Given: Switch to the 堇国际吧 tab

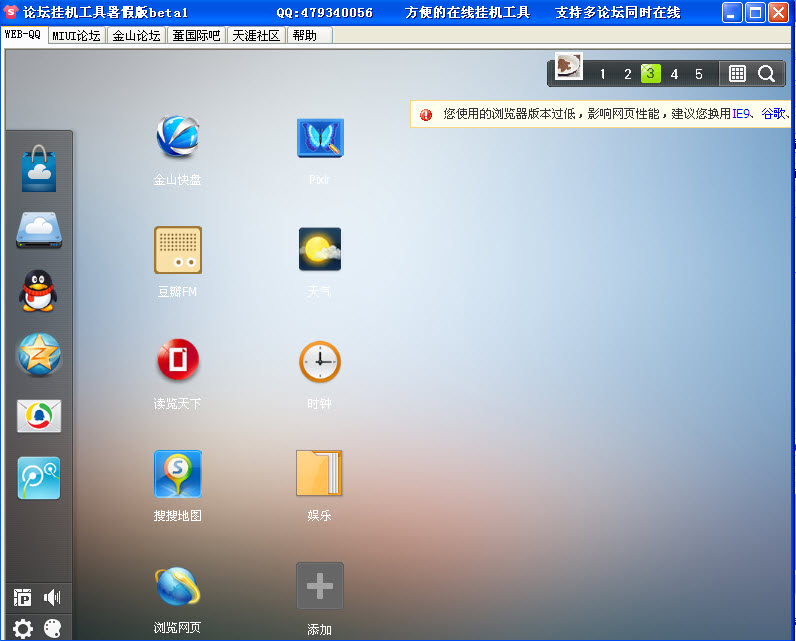Looking at the screenshot, I should pyautogui.click(x=196, y=36).
